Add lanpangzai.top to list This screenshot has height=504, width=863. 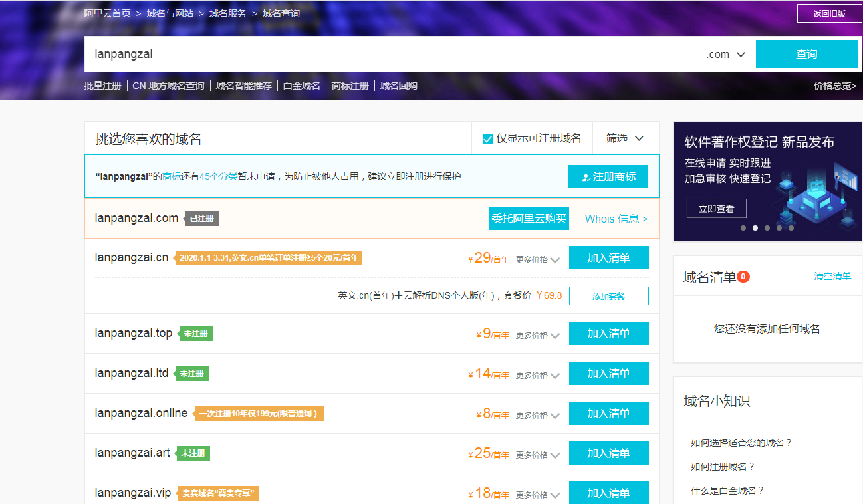click(x=608, y=334)
